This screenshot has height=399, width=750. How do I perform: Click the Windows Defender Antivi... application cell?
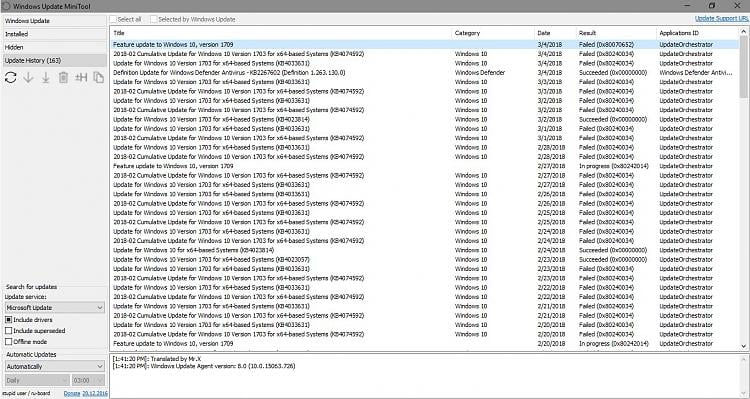695,73
